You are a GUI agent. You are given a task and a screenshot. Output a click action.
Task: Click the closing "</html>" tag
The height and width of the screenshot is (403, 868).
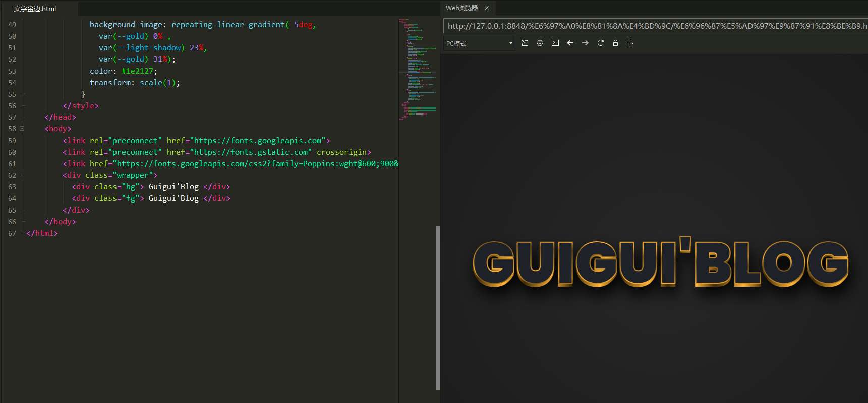[42, 233]
